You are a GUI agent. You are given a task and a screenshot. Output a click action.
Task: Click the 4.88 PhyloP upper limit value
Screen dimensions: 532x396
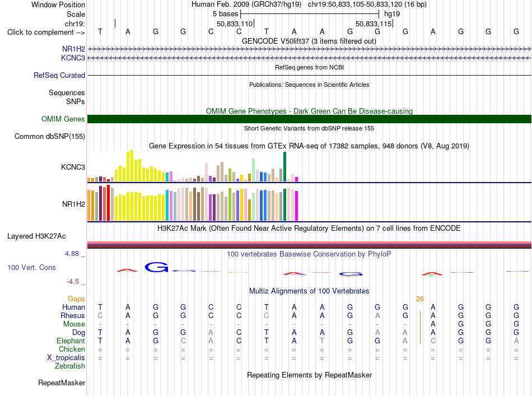(72, 254)
